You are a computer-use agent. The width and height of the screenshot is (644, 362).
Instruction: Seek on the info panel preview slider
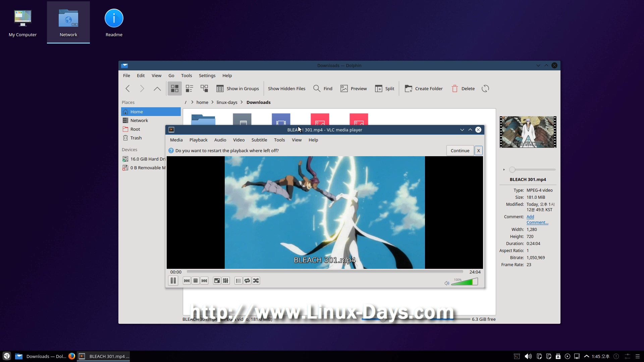coord(532,170)
